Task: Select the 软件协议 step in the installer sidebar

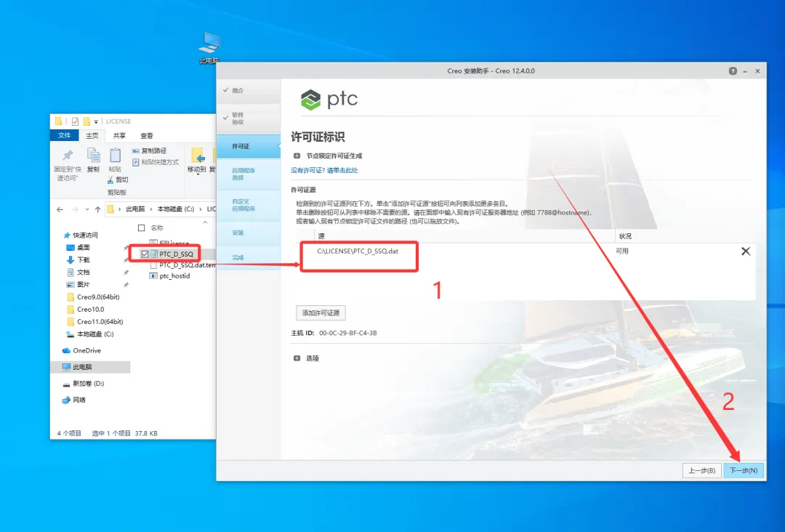Action: tap(249, 118)
